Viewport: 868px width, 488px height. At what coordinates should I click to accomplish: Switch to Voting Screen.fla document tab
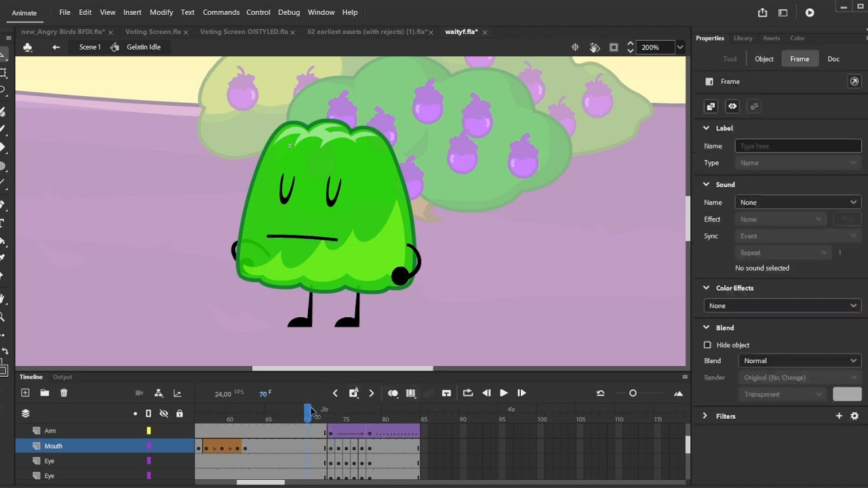(153, 32)
